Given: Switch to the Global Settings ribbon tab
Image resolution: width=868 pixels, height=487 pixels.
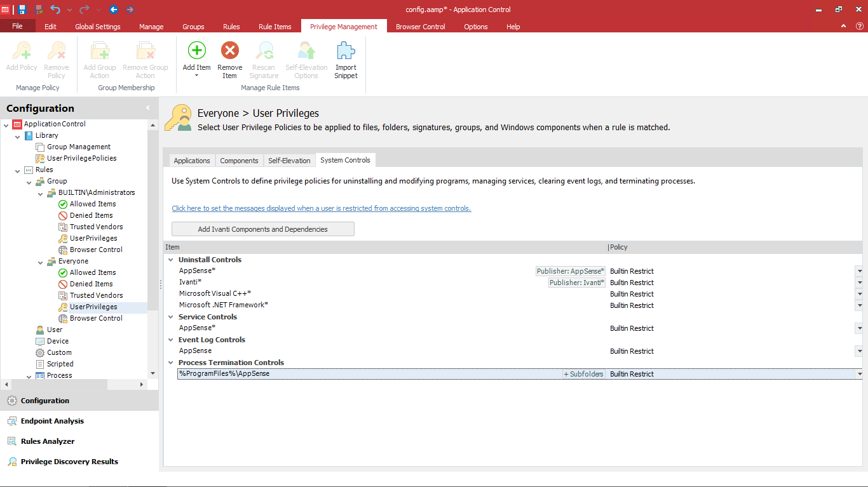Looking at the screenshot, I should coord(97,27).
